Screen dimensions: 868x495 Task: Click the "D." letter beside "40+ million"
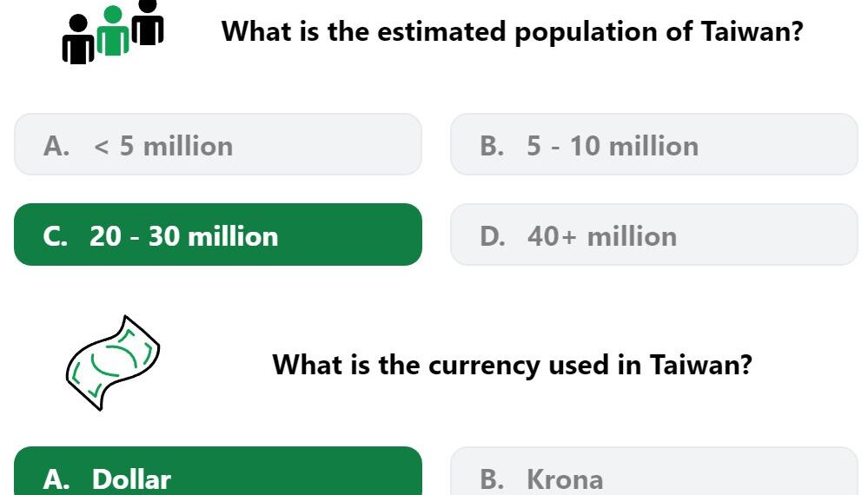[493, 237]
